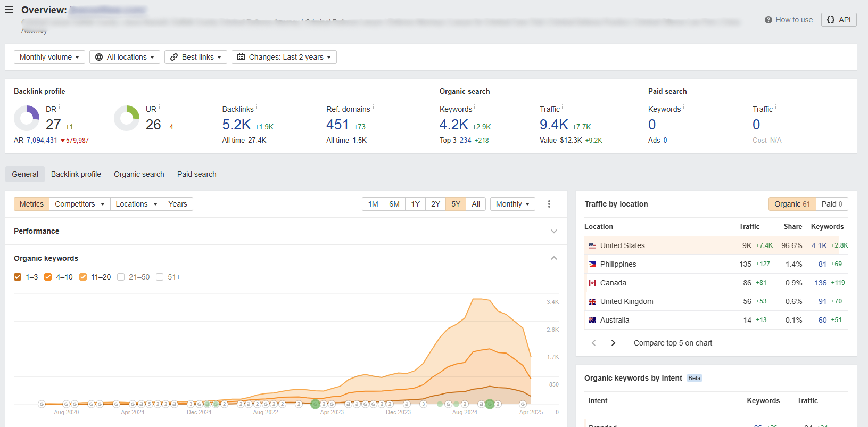This screenshot has height=427, width=868.
Task: Expand the Performance section
Action: [x=553, y=231]
